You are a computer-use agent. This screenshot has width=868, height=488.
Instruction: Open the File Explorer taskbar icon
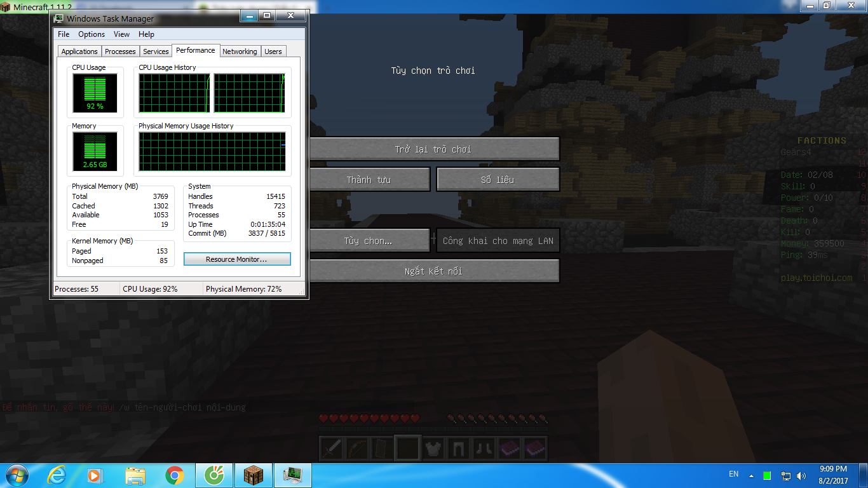tap(135, 475)
